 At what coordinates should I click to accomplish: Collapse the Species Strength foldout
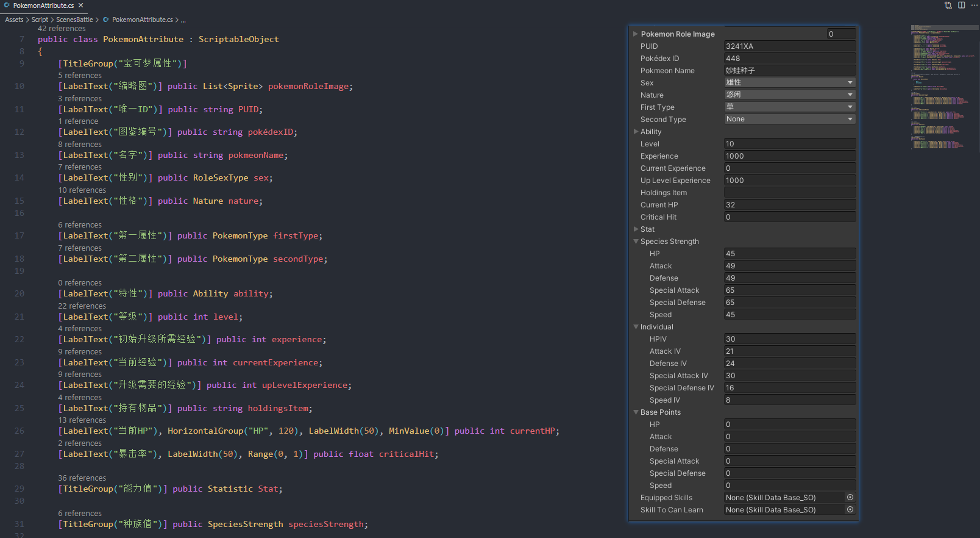[636, 242]
